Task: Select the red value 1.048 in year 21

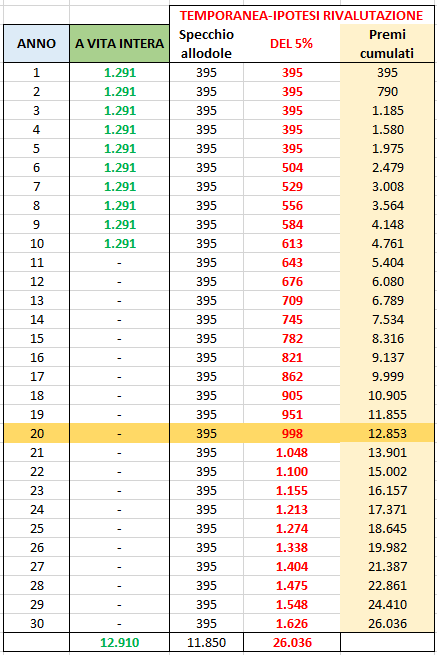Action: 292,452
